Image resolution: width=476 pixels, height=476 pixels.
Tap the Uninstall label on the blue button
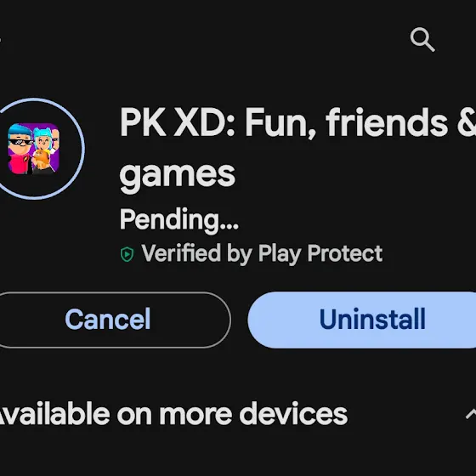click(372, 319)
